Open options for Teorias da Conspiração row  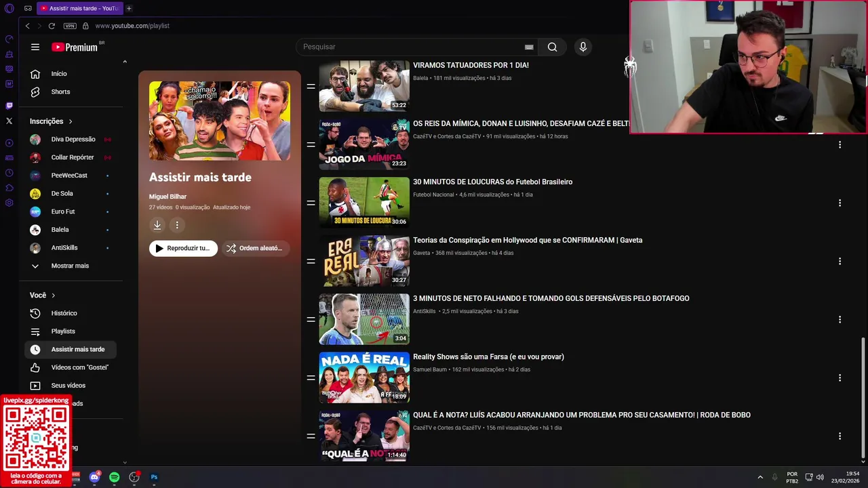[x=840, y=261]
